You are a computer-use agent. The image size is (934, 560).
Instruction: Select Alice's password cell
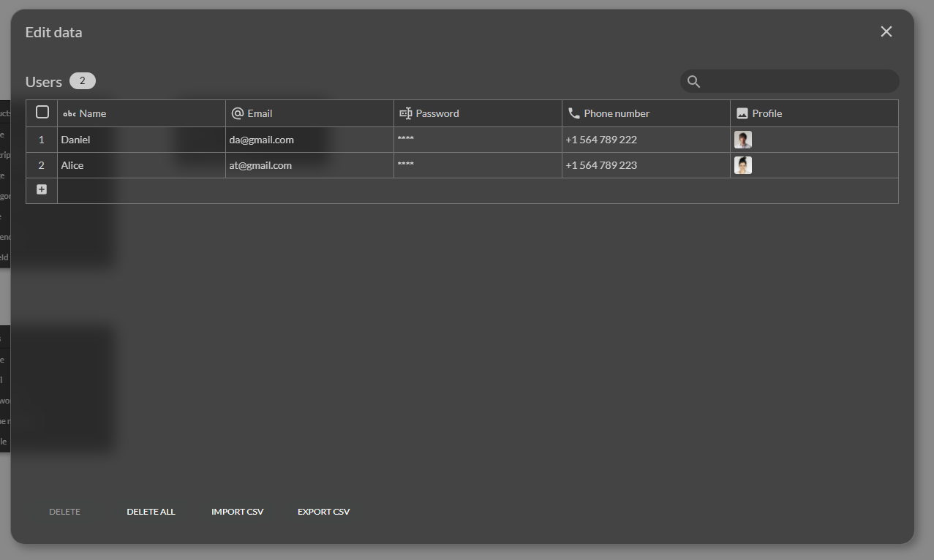478,165
